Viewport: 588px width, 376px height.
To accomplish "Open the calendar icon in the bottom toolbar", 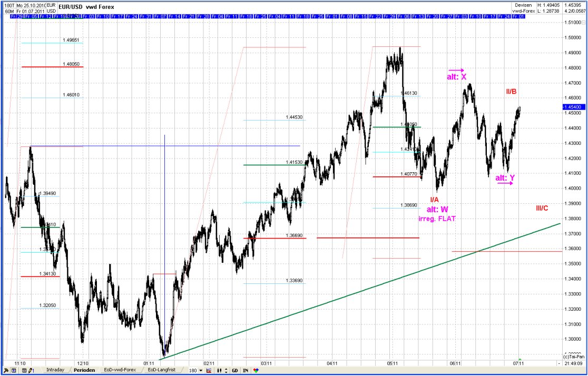I will [25, 370].
